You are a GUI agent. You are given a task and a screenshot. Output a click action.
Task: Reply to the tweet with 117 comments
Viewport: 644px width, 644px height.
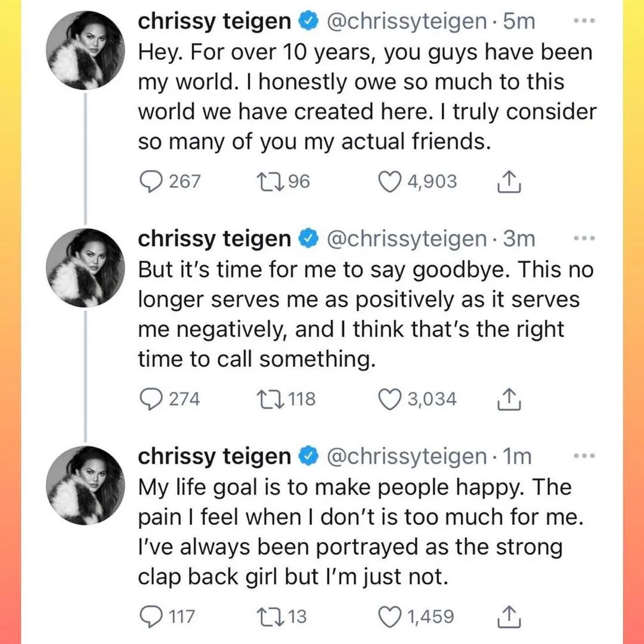point(151,617)
